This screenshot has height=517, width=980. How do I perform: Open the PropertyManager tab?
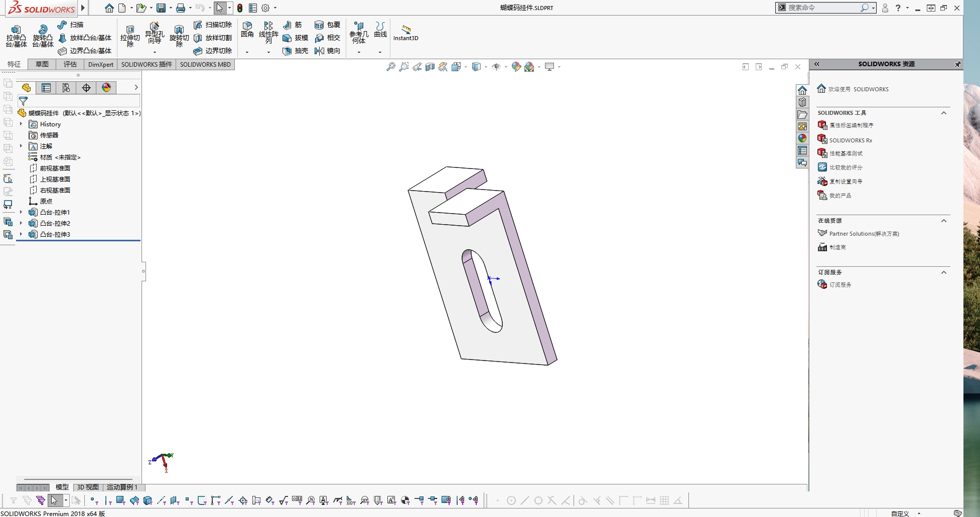tap(46, 88)
